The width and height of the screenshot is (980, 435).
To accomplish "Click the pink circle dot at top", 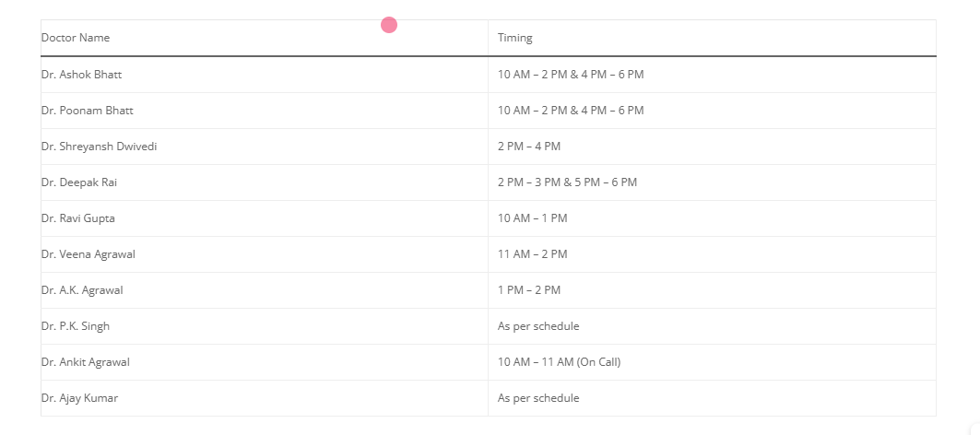I will [x=389, y=25].
